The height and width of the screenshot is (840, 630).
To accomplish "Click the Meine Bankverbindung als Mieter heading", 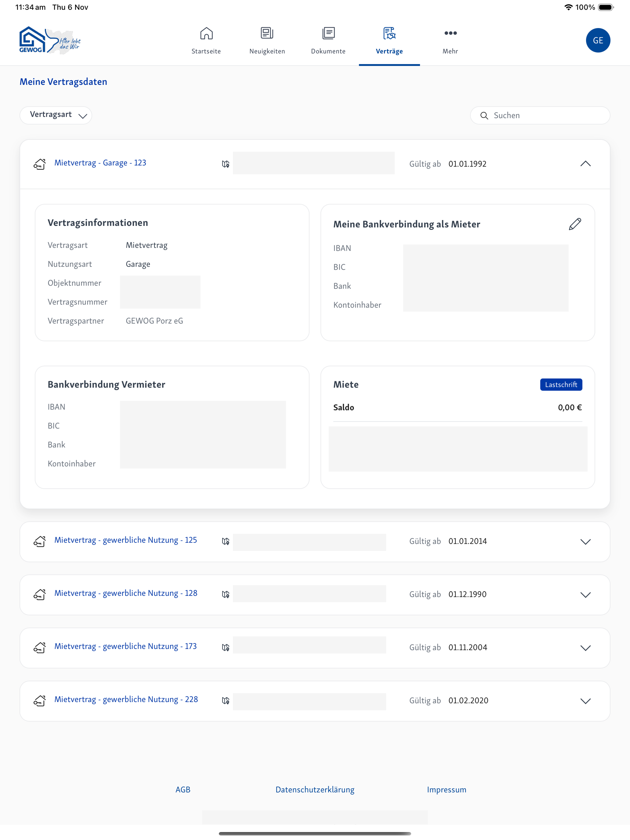I will [407, 224].
